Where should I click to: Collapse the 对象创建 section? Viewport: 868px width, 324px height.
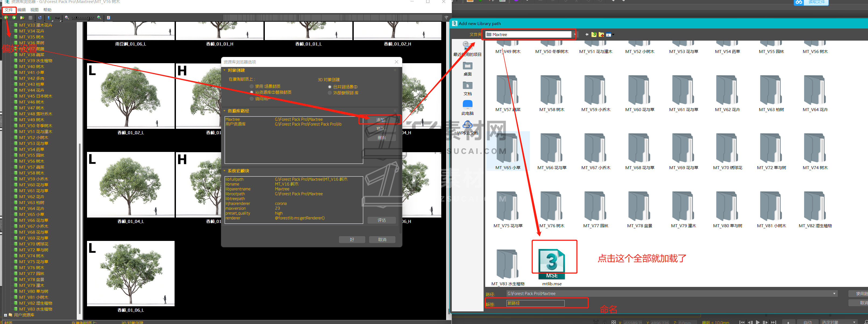225,70
